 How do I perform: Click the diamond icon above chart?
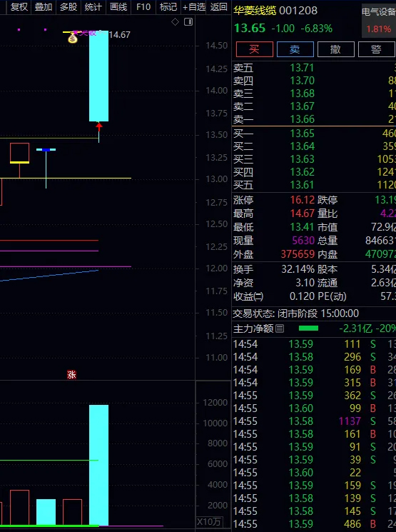coord(175,22)
